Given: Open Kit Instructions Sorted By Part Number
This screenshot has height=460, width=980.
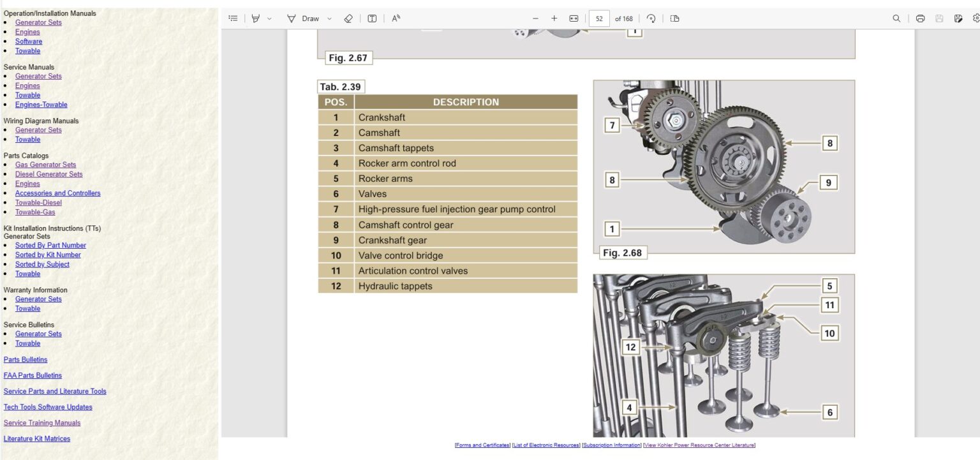Looking at the screenshot, I should [50, 245].
